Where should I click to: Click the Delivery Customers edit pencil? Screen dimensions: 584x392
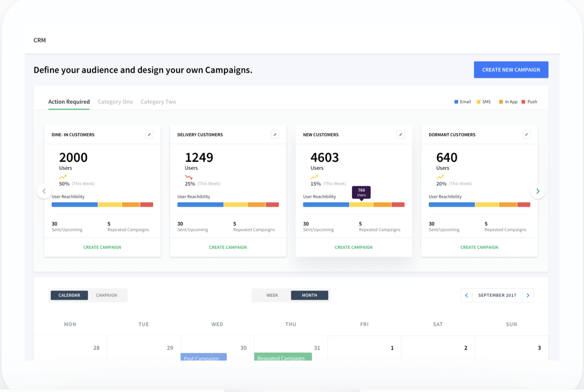coord(275,135)
